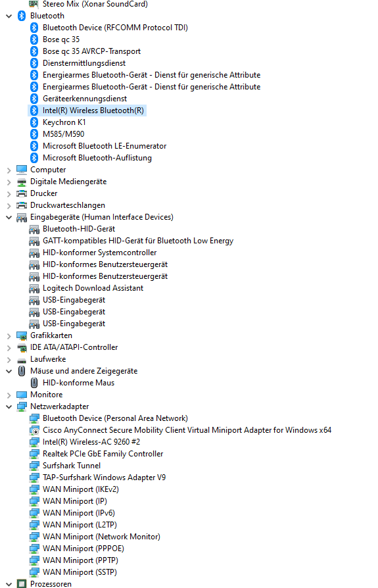The image size is (378, 588).
Task: Collapse Mäuse und andere Zeigegeräte
Action: coord(9,371)
